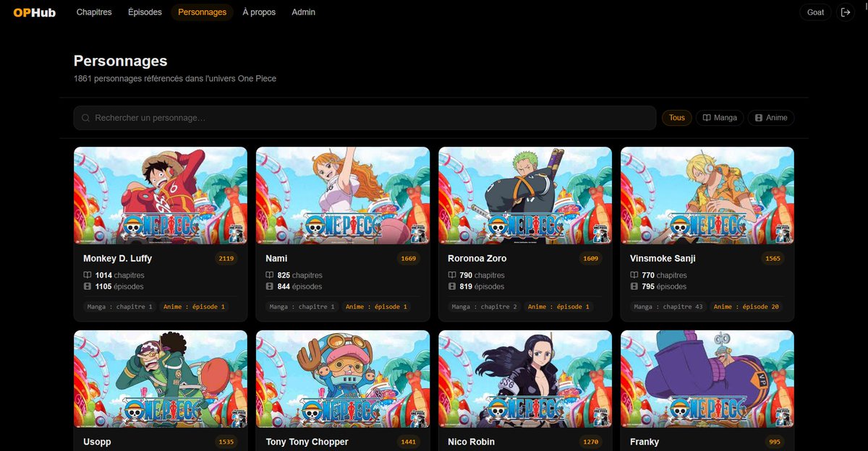Open Franky's card image

click(707, 379)
